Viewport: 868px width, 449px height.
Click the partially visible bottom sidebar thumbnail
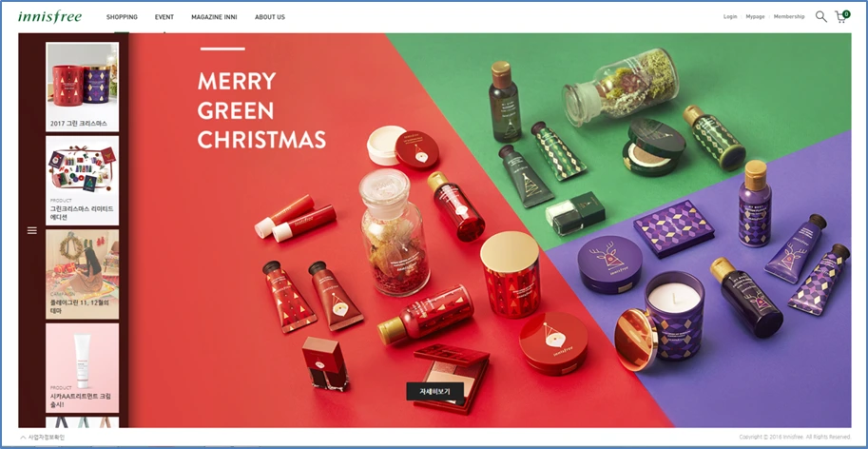[x=82, y=422]
